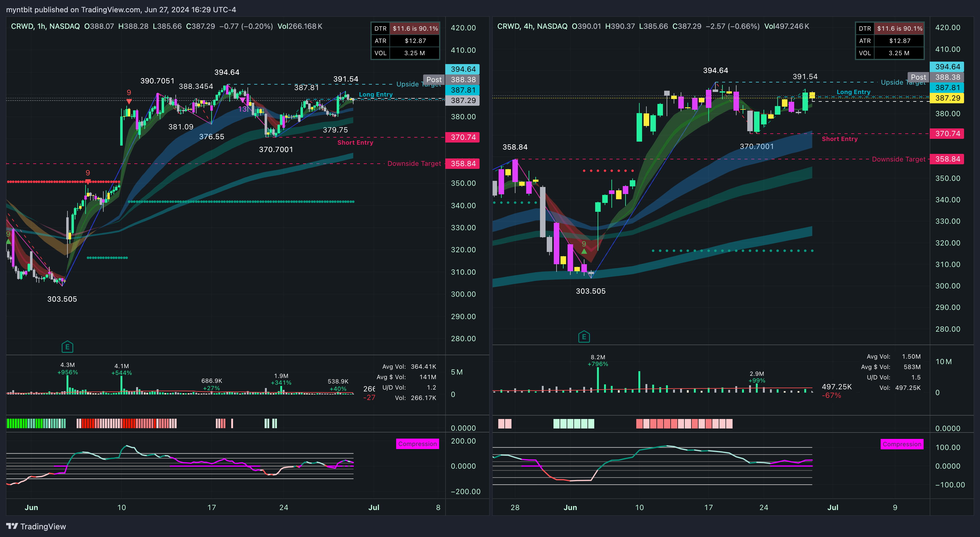Click the earnings E icon on 1h chart
Viewport: 980px width, 537px height.
[x=67, y=346]
